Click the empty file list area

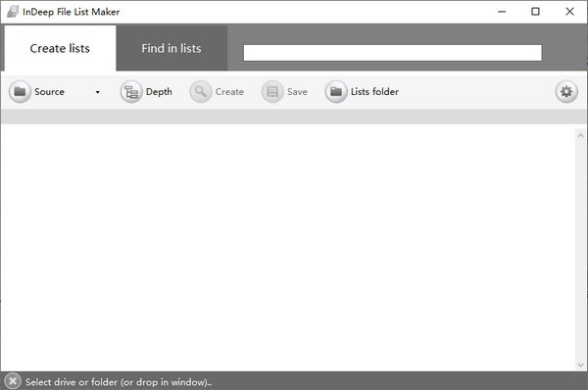pyautogui.click(x=288, y=248)
